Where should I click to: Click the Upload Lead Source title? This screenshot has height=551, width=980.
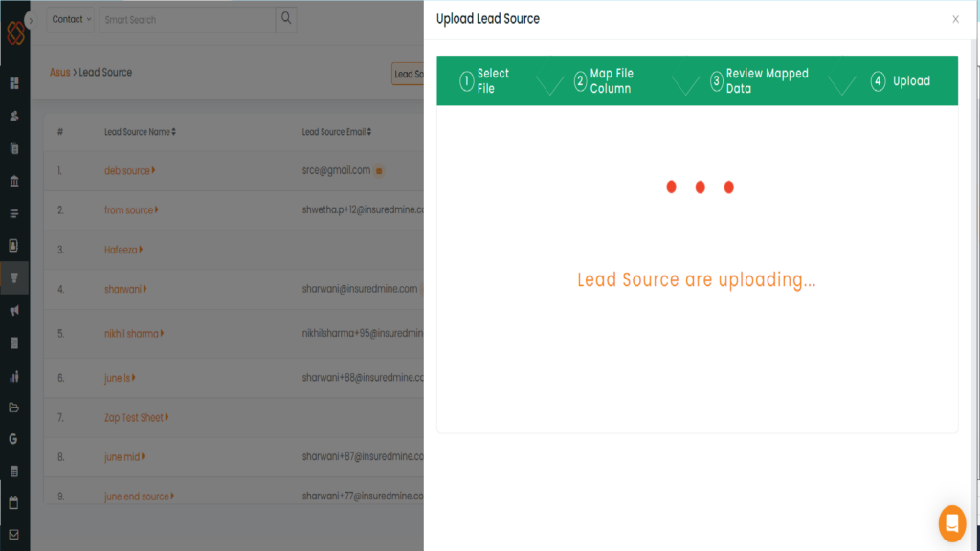pos(487,19)
